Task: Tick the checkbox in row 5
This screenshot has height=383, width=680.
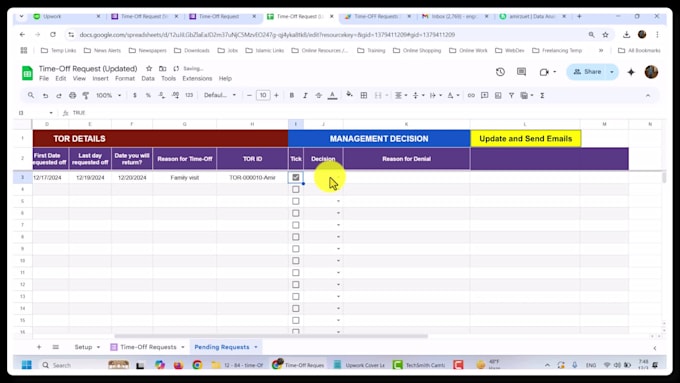Action: (296, 201)
